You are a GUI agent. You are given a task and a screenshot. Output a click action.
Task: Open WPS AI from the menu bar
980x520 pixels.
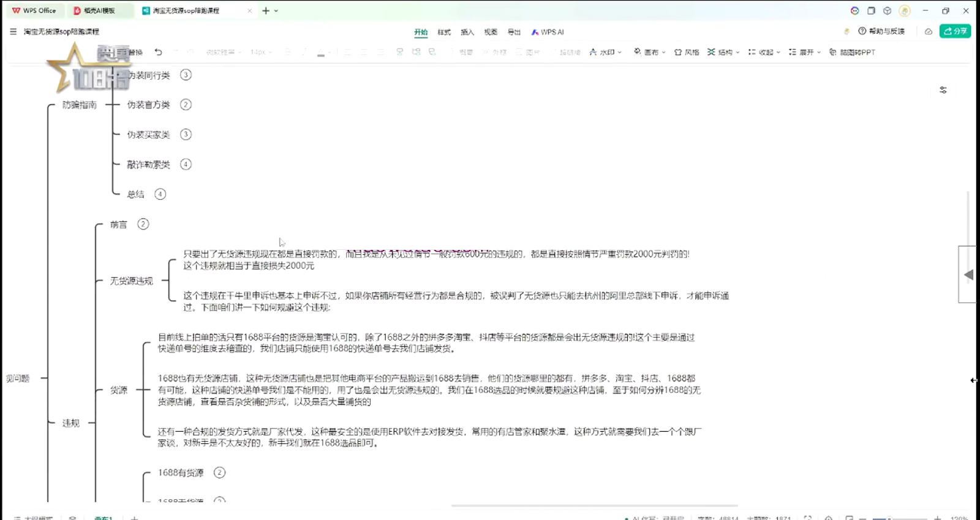point(547,32)
